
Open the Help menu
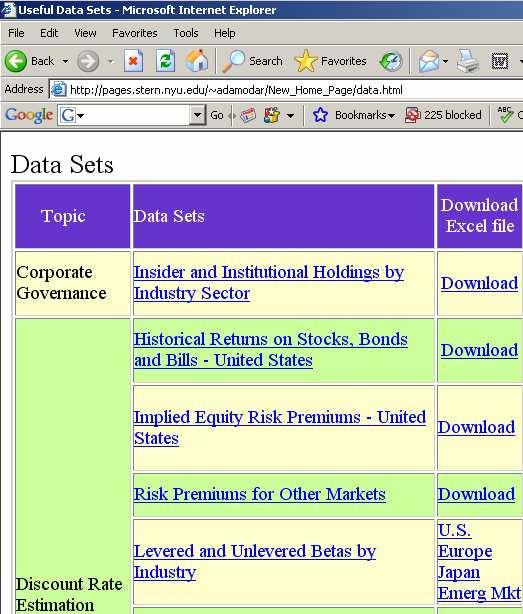click(x=225, y=33)
